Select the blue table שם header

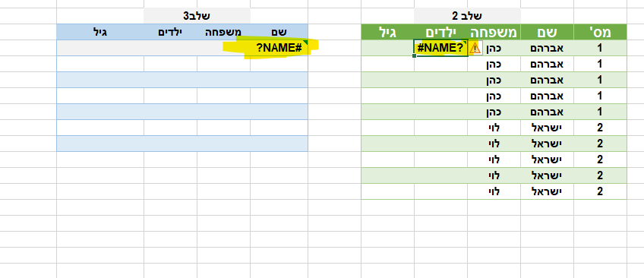279,32
